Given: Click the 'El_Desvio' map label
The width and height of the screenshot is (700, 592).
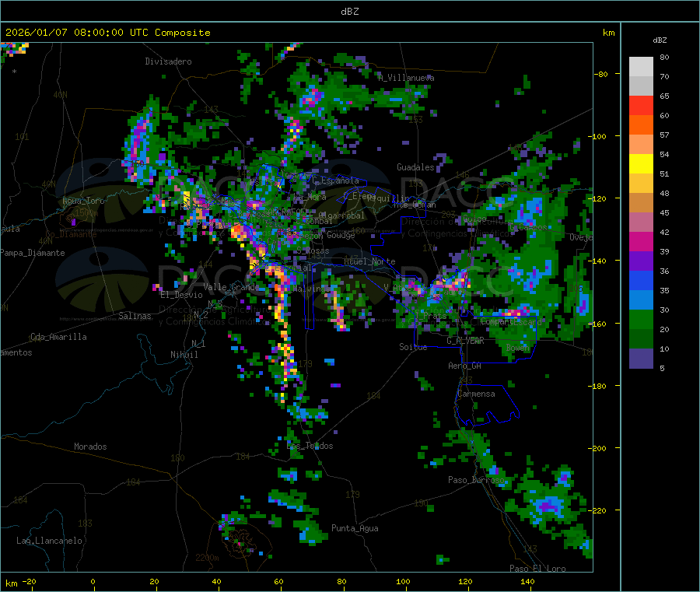Looking at the screenshot, I should [x=182, y=295].
